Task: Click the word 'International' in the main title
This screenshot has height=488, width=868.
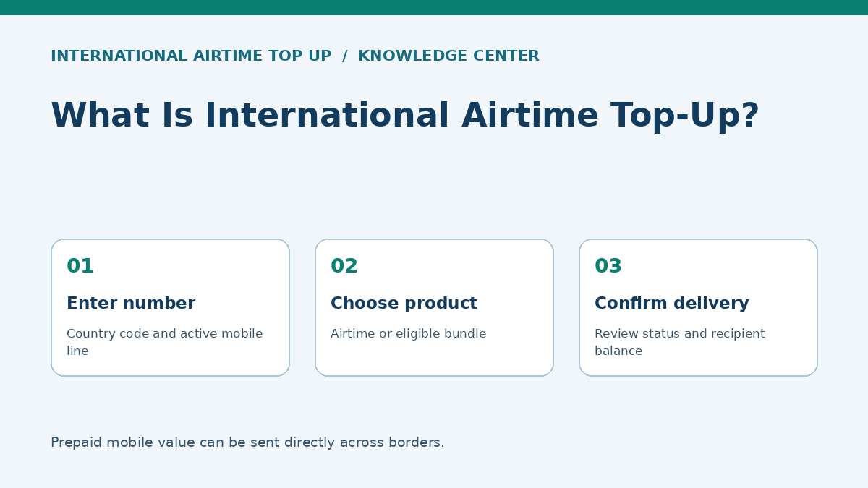Action: click(327, 116)
